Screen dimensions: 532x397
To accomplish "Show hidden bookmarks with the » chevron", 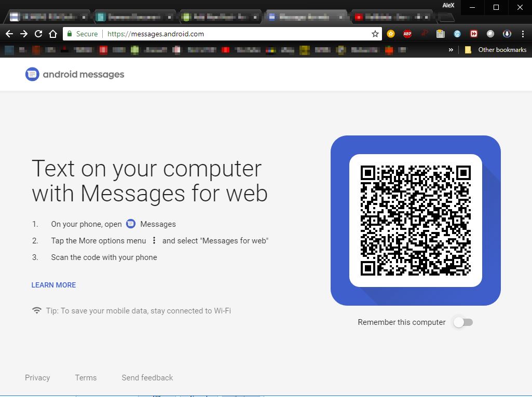I will 451,50.
